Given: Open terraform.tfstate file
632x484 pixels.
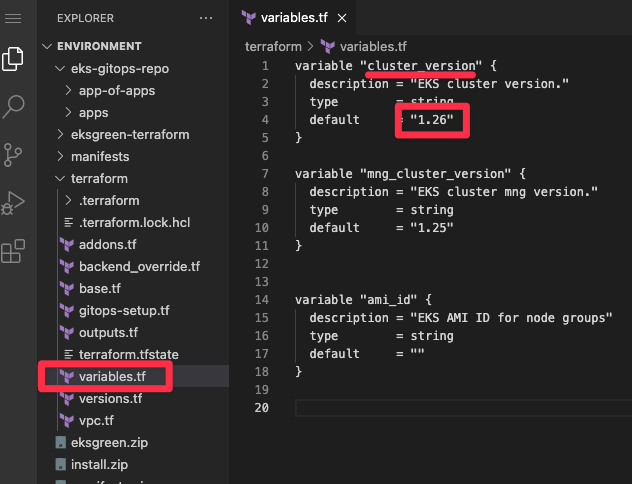Looking at the screenshot, I should 128,355.
